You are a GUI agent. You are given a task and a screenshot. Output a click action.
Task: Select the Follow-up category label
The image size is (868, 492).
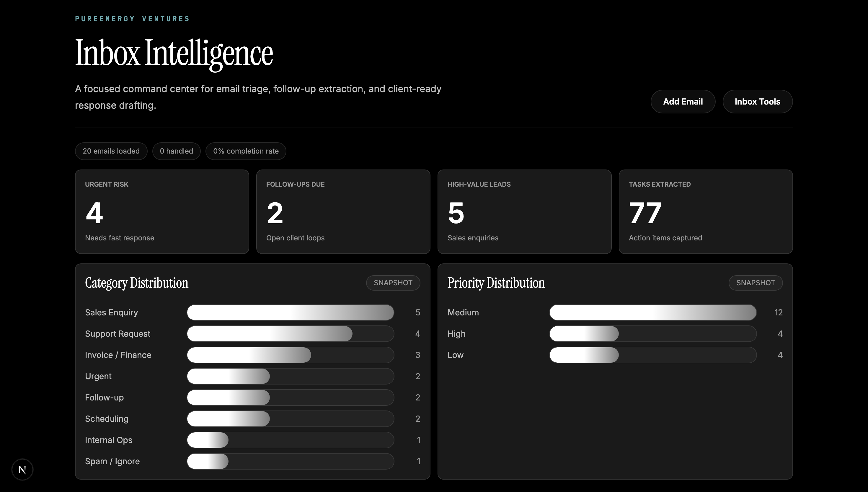[104, 398]
